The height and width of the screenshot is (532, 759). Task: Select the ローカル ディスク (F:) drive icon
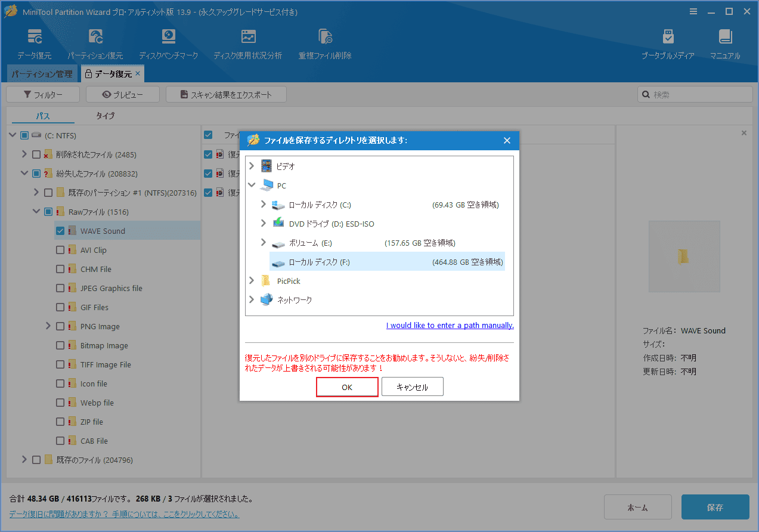pyautogui.click(x=278, y=262)
